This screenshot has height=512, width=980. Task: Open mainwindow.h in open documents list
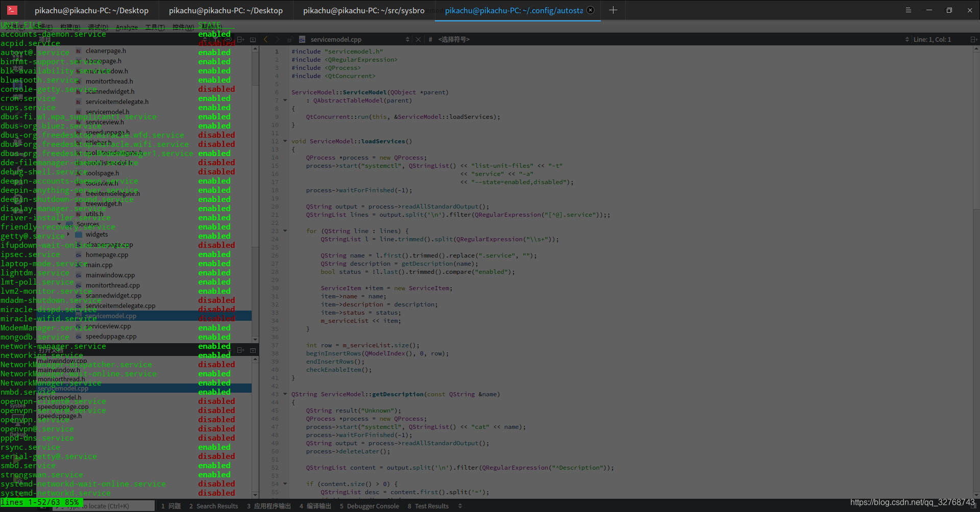[x=59, y=370]
